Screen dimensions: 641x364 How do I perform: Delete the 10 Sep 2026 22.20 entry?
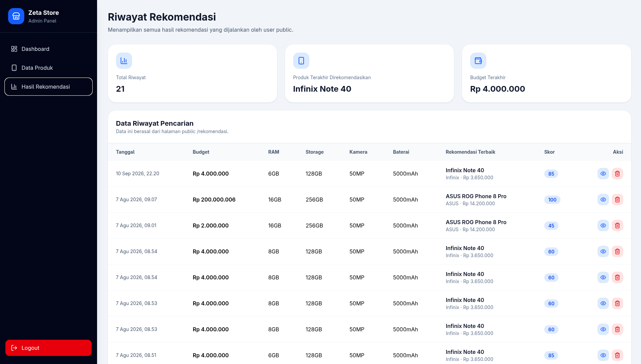pyautogui.click(x=617, y=174)
